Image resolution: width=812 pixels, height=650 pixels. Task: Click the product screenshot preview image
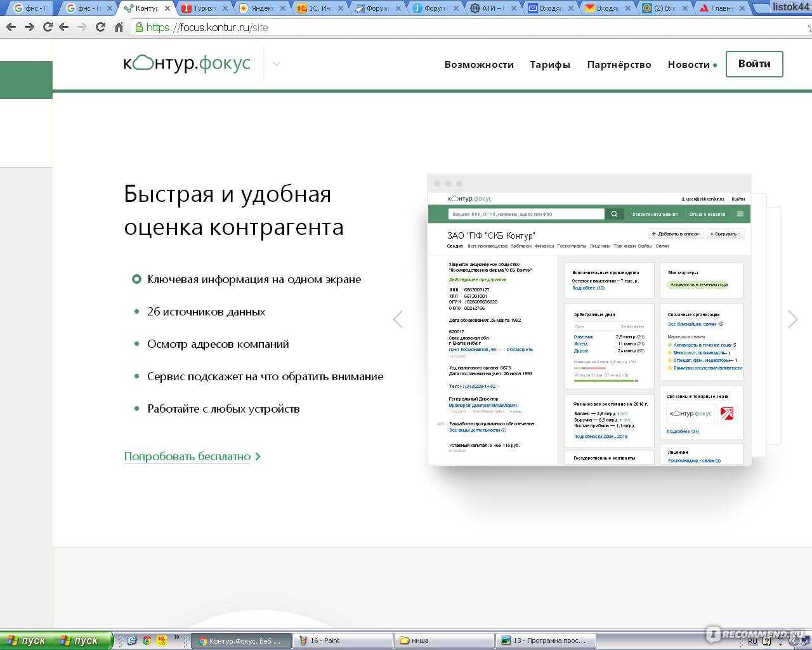point(589,319)
